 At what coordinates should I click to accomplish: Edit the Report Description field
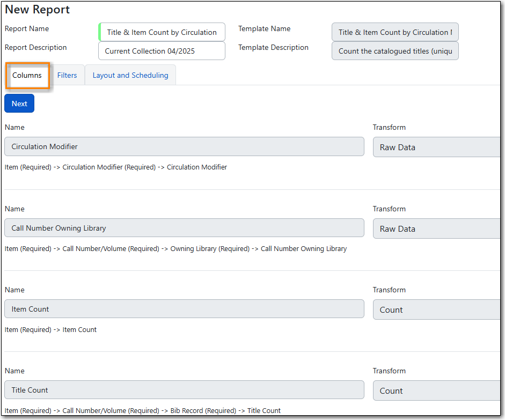(x=162, y=51)
